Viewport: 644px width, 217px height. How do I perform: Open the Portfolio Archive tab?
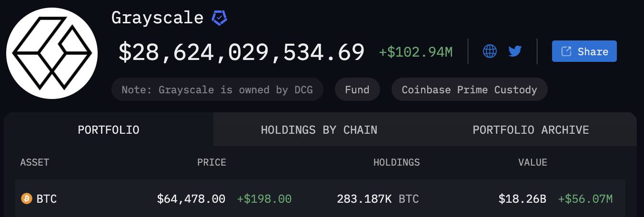point(531,130)
